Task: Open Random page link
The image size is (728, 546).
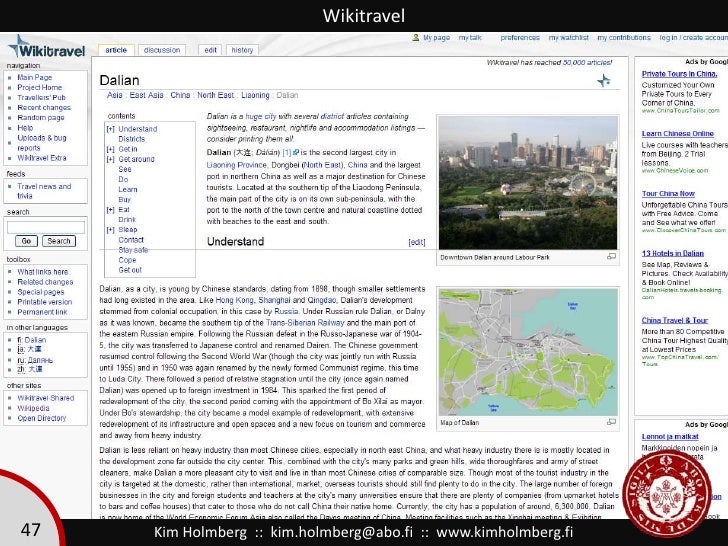Action: click(41, 117)
